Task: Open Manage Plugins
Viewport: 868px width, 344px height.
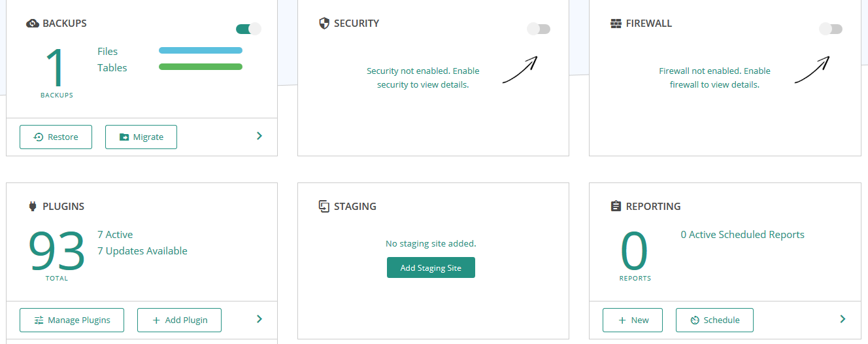Action: pos(72,320)
